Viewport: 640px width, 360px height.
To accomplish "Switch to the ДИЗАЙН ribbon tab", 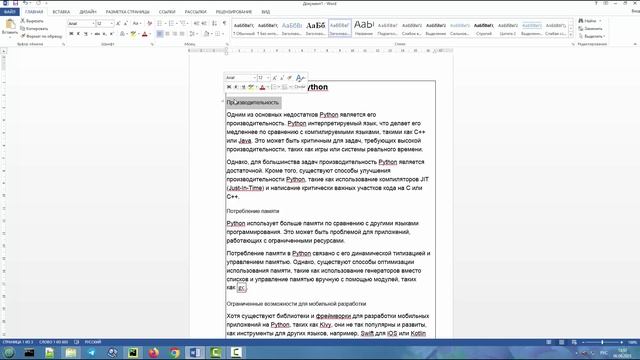I will pos(88,12).
